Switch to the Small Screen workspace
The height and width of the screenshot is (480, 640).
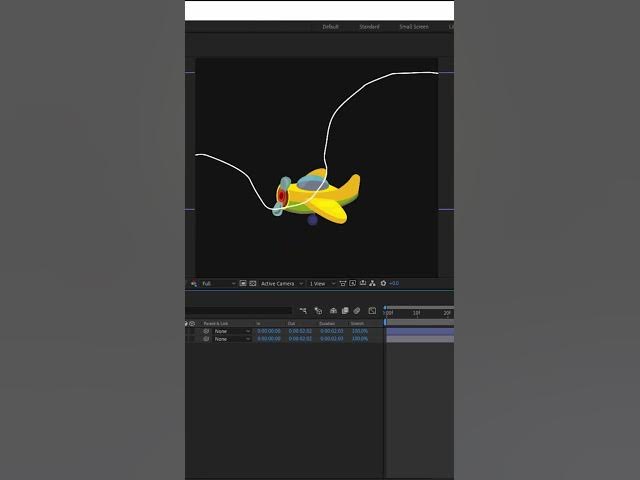click(x=413, y=27)
